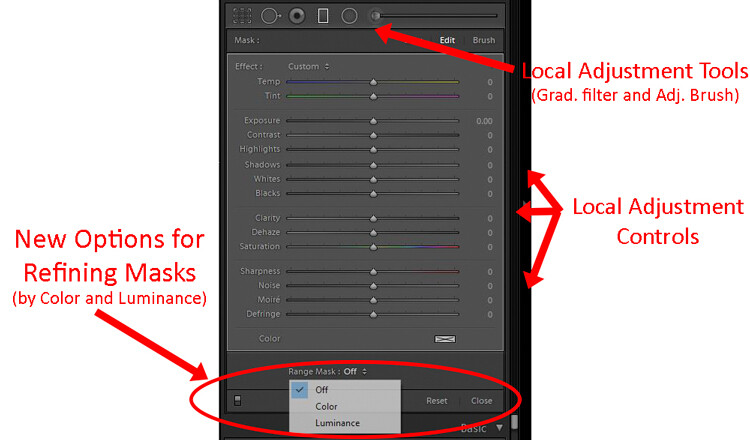Click the Dehaze value field
Screen dimensions: 750x440
(x=490, y=233)
